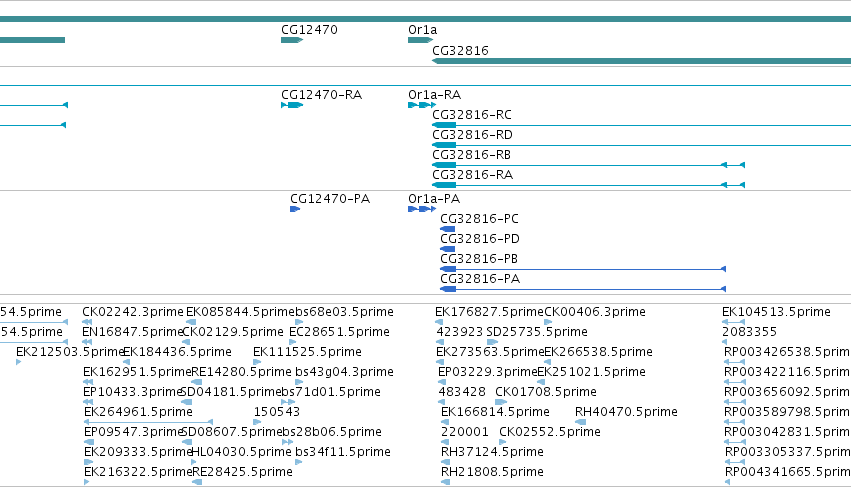Select the EK111525.5prime EST
Viewport: 851px width, 487px height.
click(257, 362)
